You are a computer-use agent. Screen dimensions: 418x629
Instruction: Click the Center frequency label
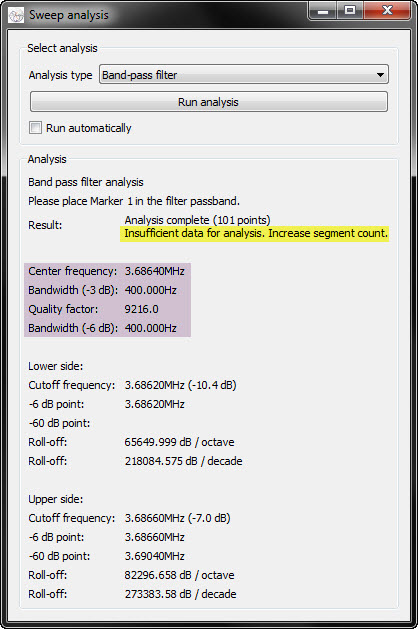(x=73, y=271)
